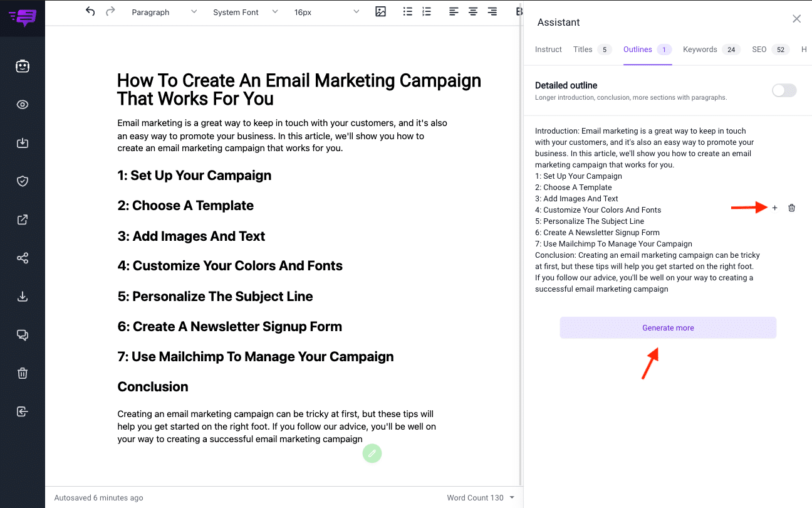Open the AI bot panel in sidebar
The image size is (812, 508).
pos(23,66)
